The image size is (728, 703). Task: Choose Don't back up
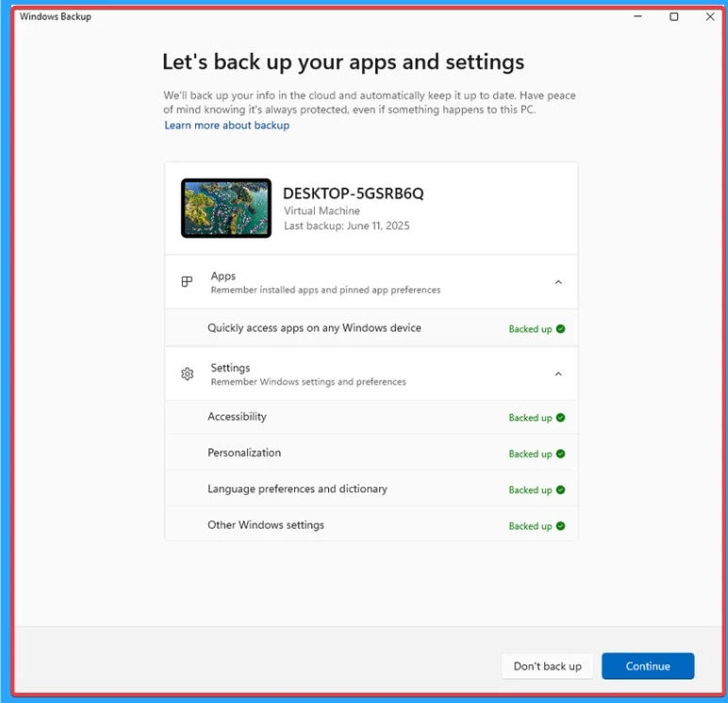547,666
